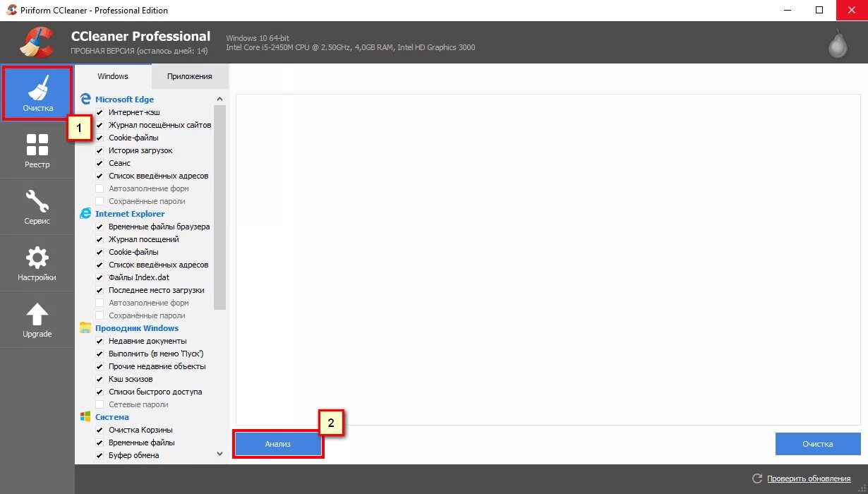Click the Microsoft Edge group icon

(85, 99)
